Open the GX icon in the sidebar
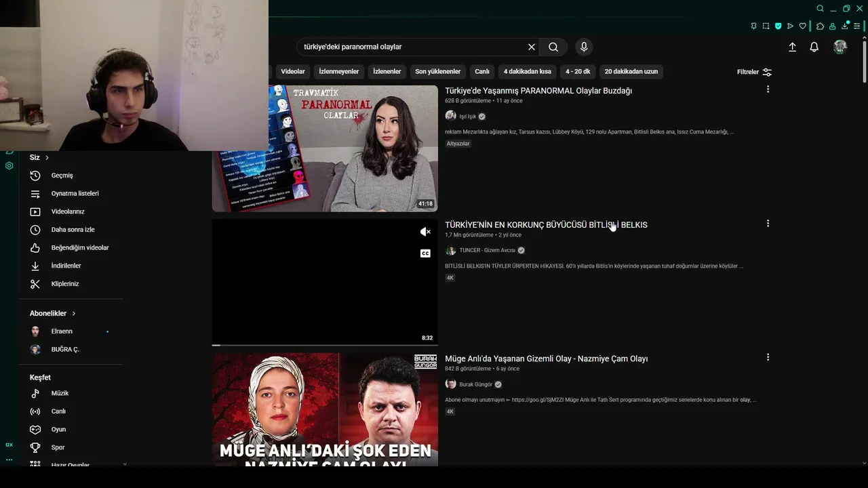 (x=9, y=445)
